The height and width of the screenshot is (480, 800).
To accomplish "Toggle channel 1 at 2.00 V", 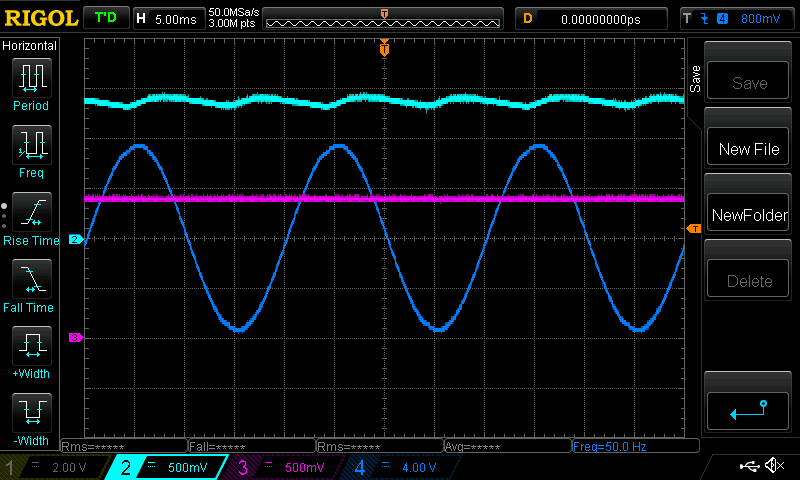I will (x=52, y=467).
